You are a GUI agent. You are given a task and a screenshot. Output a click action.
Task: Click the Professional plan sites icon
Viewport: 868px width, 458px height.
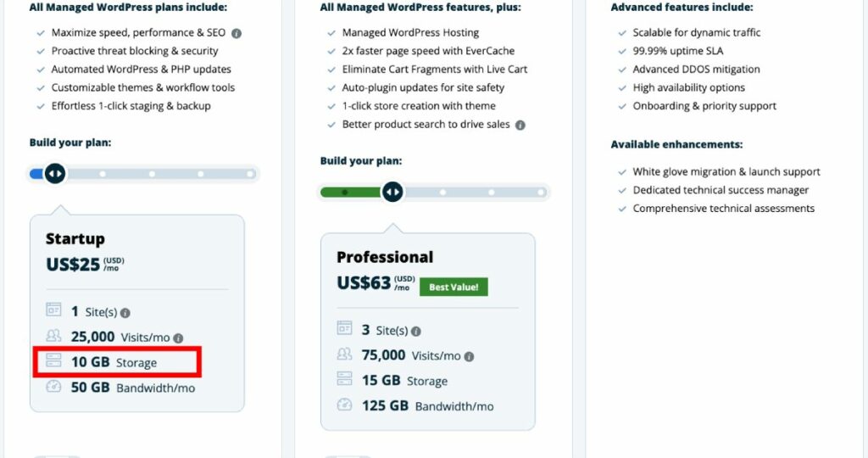click(x=345, y=330)
